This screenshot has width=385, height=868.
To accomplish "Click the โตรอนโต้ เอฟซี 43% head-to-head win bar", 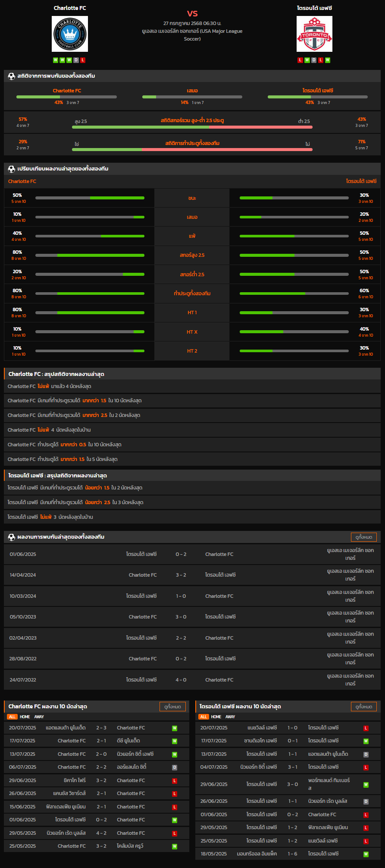I will coord(318,97).
